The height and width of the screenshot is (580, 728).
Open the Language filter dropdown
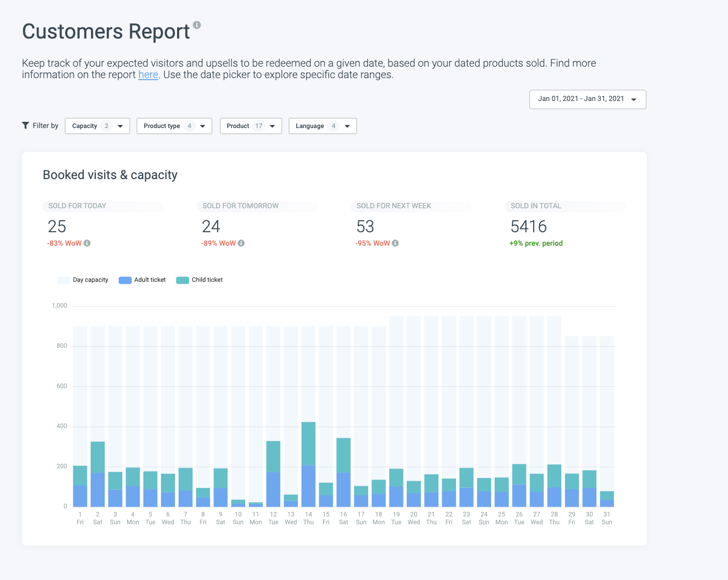[x=322, y=126]
